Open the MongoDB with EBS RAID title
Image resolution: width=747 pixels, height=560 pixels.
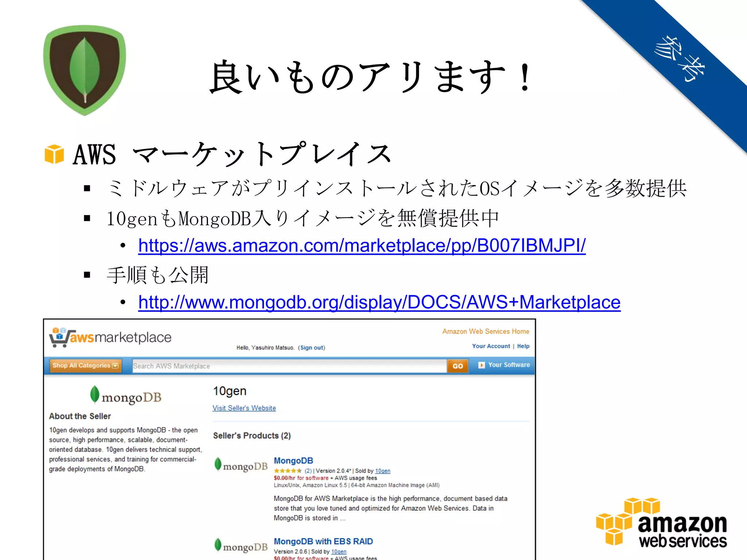pos(323,541)
